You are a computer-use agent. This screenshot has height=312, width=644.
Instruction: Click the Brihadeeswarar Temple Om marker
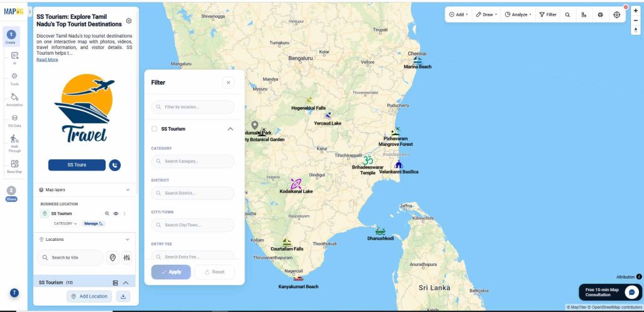(367, 160)
